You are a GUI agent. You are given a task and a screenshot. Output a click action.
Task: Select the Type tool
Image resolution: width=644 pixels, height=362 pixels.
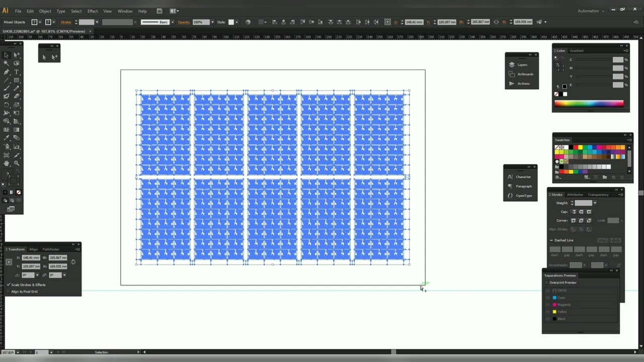point(17,72)
